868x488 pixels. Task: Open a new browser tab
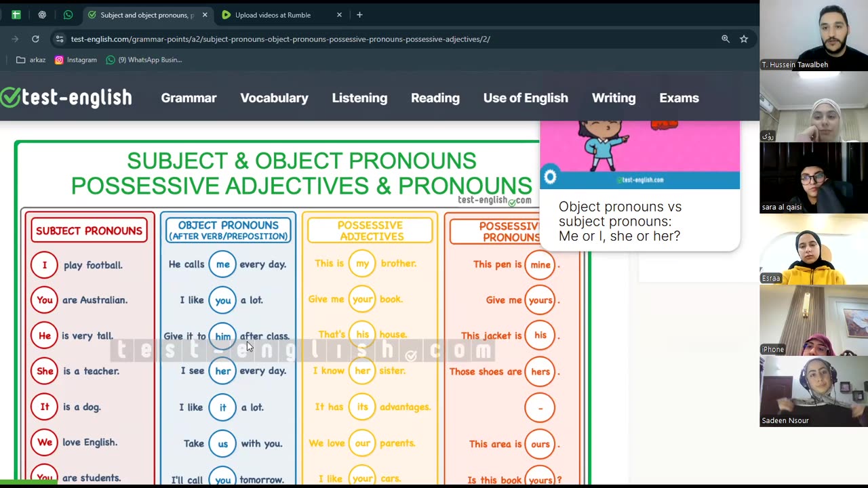[359, 15]
